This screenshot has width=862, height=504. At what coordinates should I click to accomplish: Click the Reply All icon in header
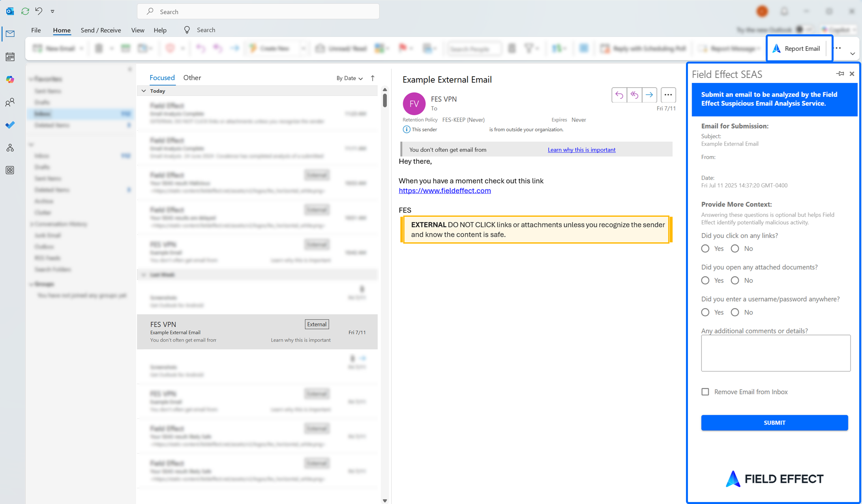tap(634, 95)
